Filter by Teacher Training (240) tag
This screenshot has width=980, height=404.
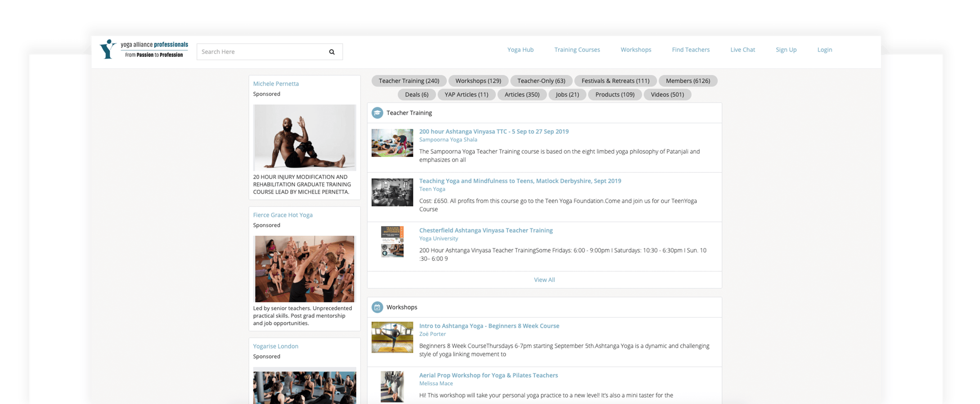(x=409, y=81)
